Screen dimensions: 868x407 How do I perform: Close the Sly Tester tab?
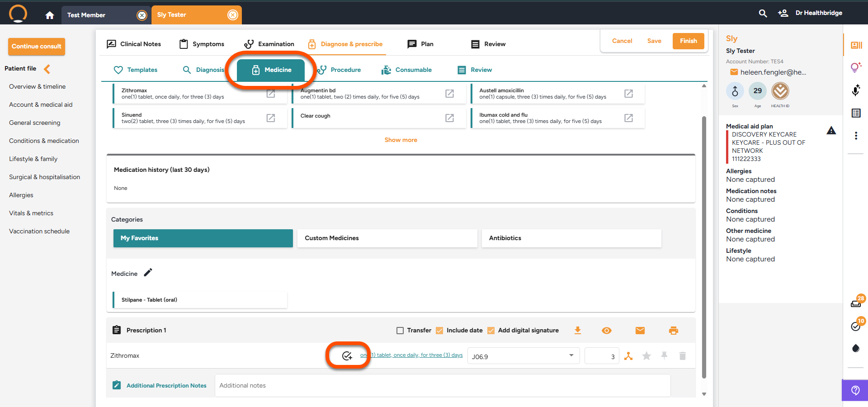tap(233, 15)
